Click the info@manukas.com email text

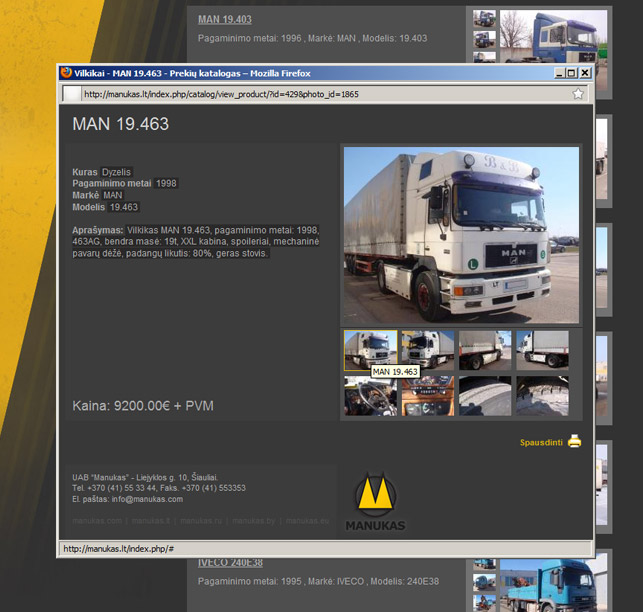(147, 499)
